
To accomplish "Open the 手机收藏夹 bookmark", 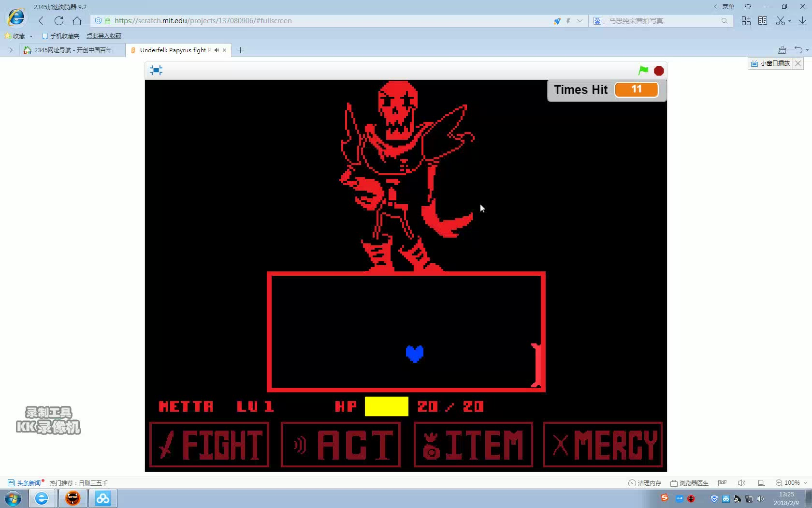I will tap(61, 36).
